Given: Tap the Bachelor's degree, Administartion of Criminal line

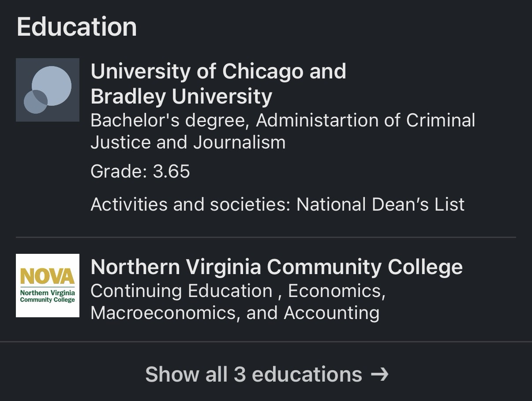Looking at the screenshot, I should coord(283,120).
